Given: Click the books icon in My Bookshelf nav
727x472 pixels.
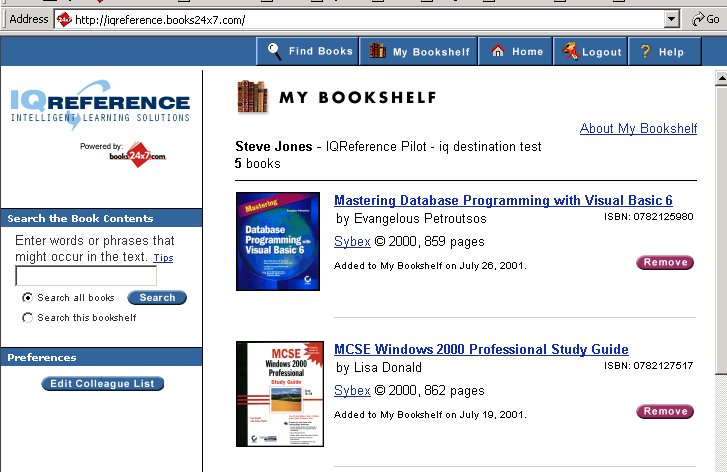Looking at the screenshot, I should 378,51.
